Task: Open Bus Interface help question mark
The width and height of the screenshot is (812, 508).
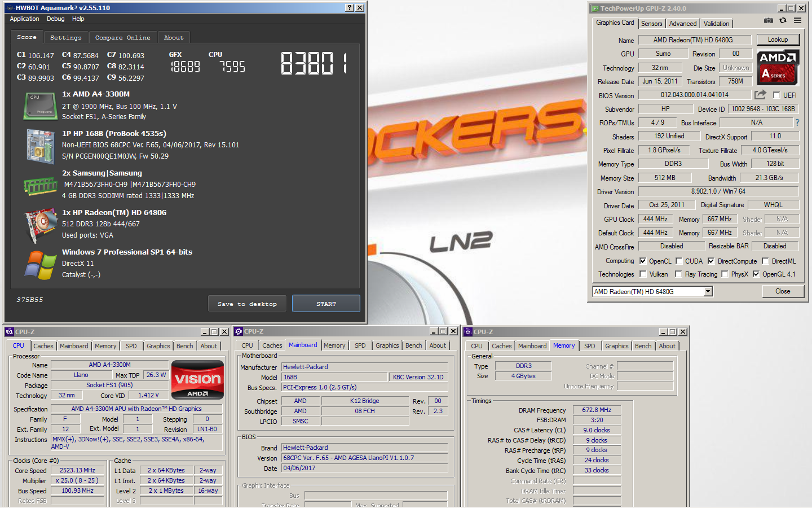Action: pyautogui.click(x=797, y=122)
